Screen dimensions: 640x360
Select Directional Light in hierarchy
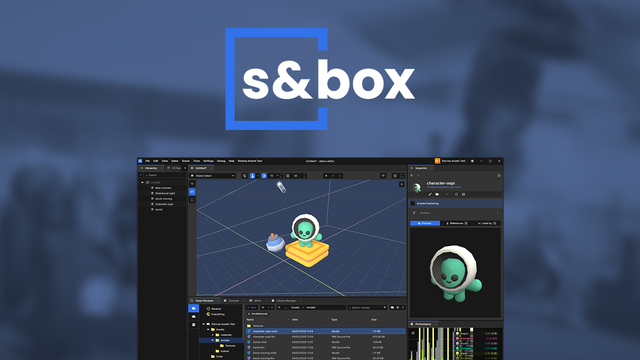[165, 193]
